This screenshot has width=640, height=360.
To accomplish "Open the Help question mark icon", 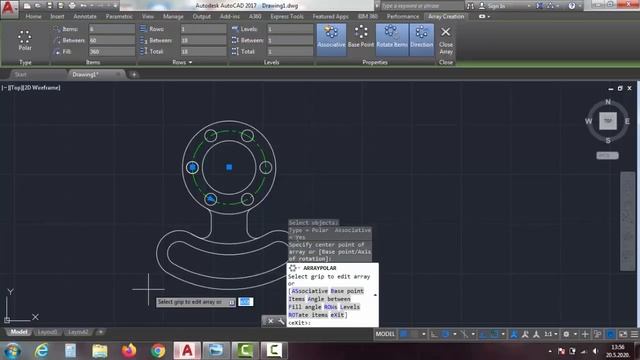I will pos(571,6).
